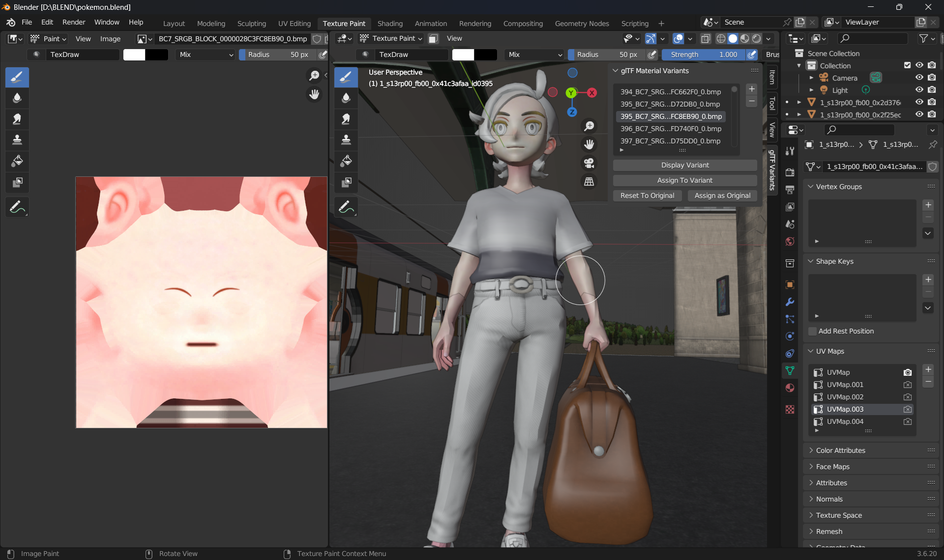Enable the Add Rest Position checkbox
944x560 pixels.
click(x=813, y=331)
